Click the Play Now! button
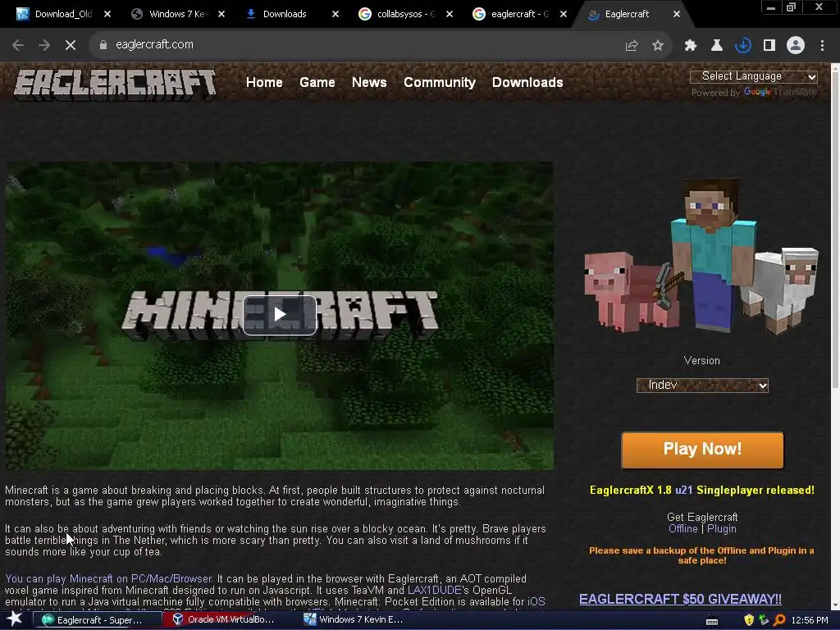Image resolution: width=840 pixels, height=630 pixels. (x=702, y=450)
